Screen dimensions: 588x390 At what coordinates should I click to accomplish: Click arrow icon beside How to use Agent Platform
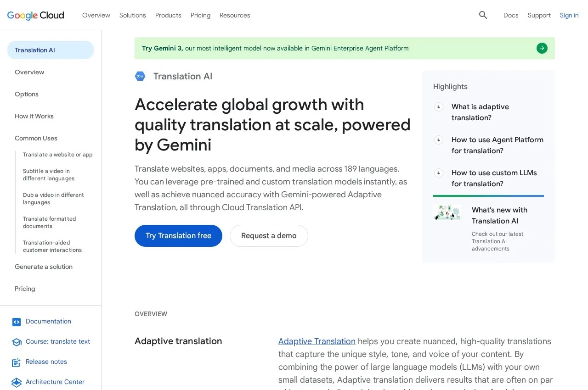[x=439, y=140]
